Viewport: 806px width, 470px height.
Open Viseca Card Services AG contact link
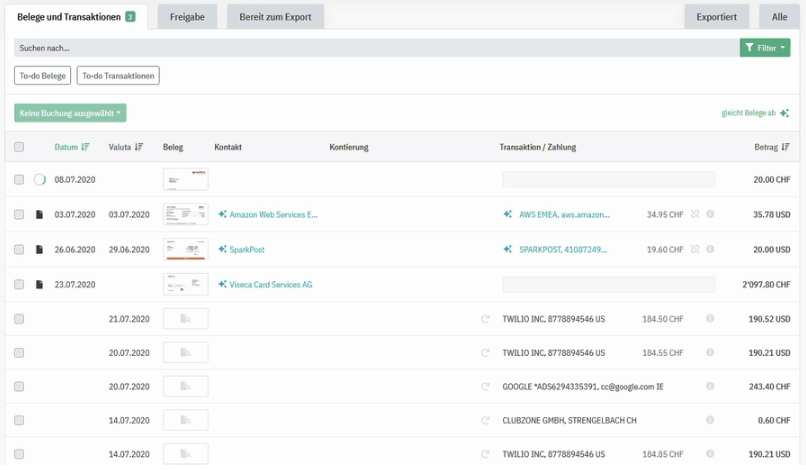point(271,284)
